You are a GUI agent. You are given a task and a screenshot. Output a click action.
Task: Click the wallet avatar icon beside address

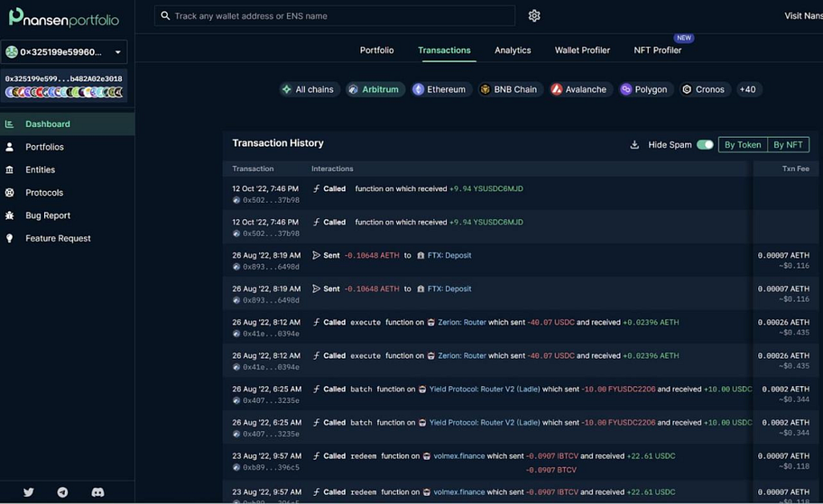tap(11, 52)
